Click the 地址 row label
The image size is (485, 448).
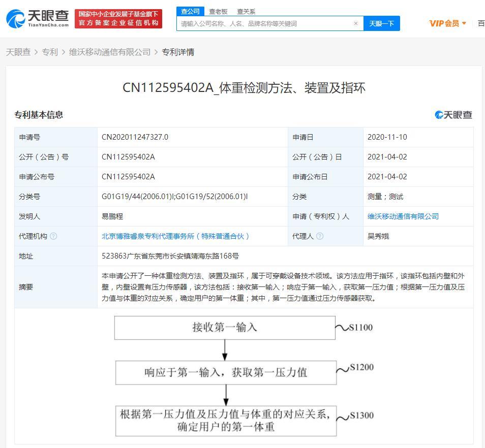[x=26, y=256]
